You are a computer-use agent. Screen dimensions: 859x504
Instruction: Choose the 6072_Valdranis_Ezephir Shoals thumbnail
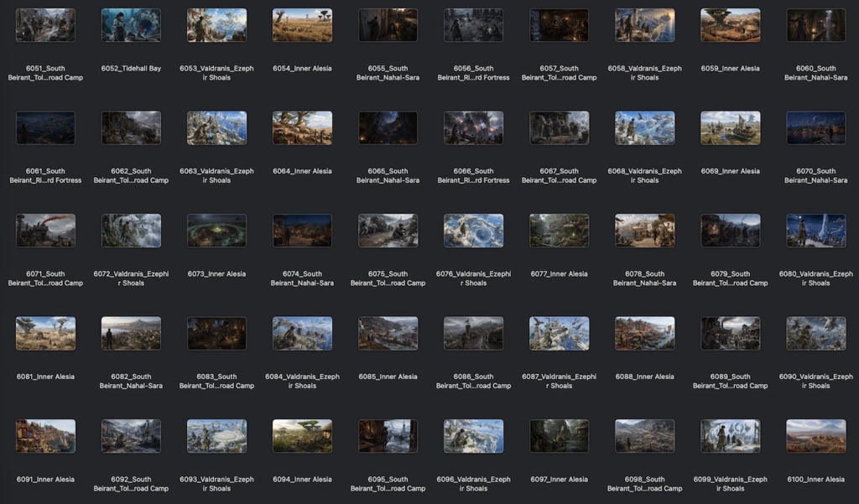tap(131, 231)
